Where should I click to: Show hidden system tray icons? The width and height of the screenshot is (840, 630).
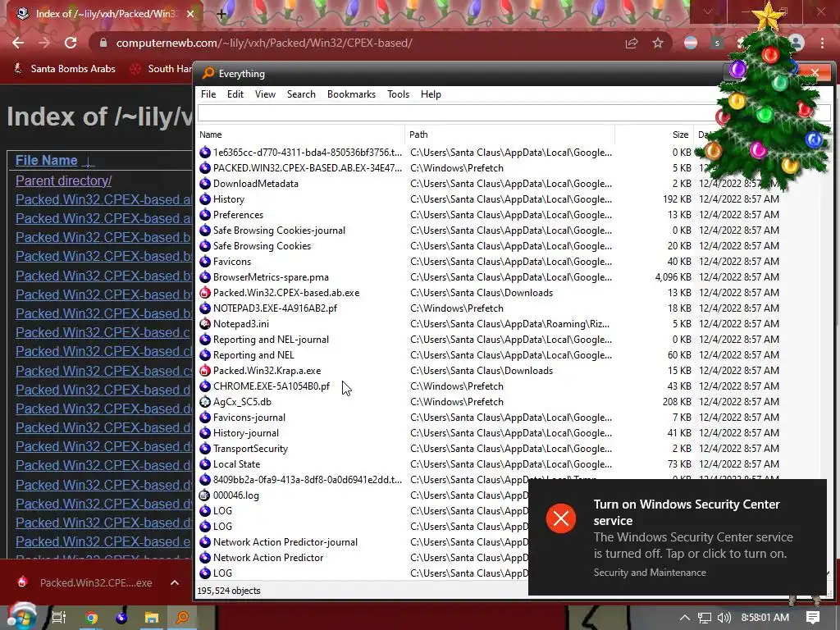[685, 618]
